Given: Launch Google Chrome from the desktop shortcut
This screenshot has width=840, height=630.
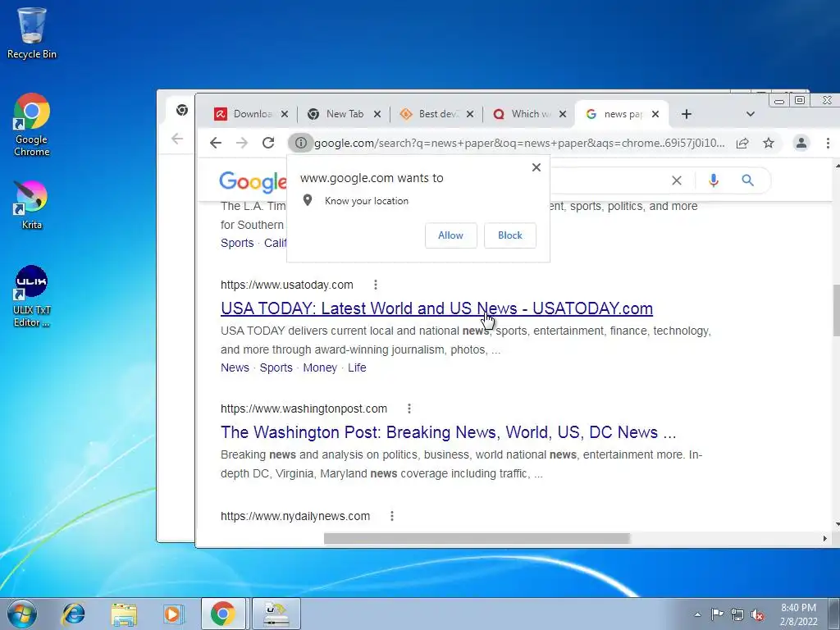Looking at the screenshot, I should coord(32,125).
